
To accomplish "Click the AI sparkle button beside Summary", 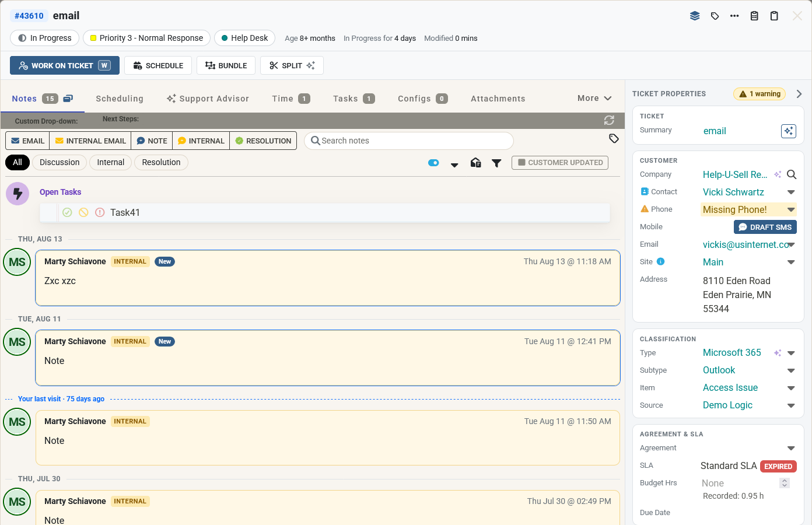I will point(788,131).
